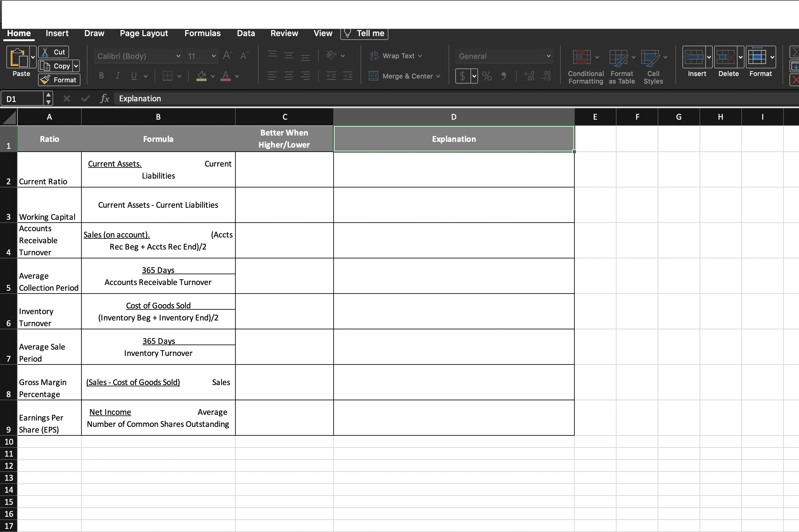Open the font color swatch picker
The image size is (799, 532).
238,76
